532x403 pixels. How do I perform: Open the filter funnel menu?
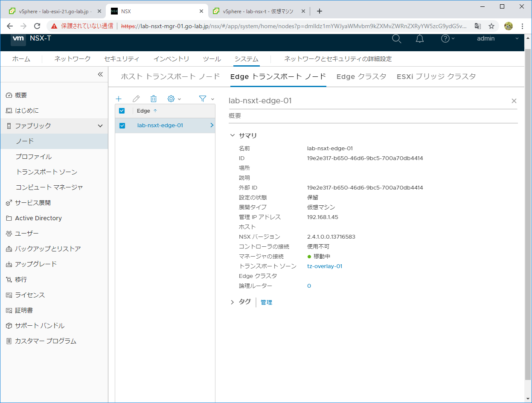(206, 99)
